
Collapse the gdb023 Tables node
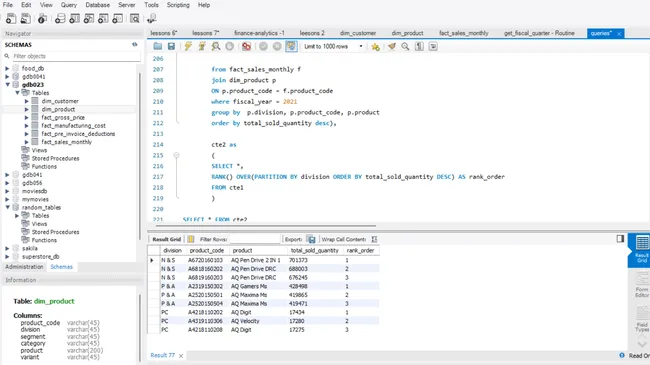pyautogui.click(x=17, y=93)
